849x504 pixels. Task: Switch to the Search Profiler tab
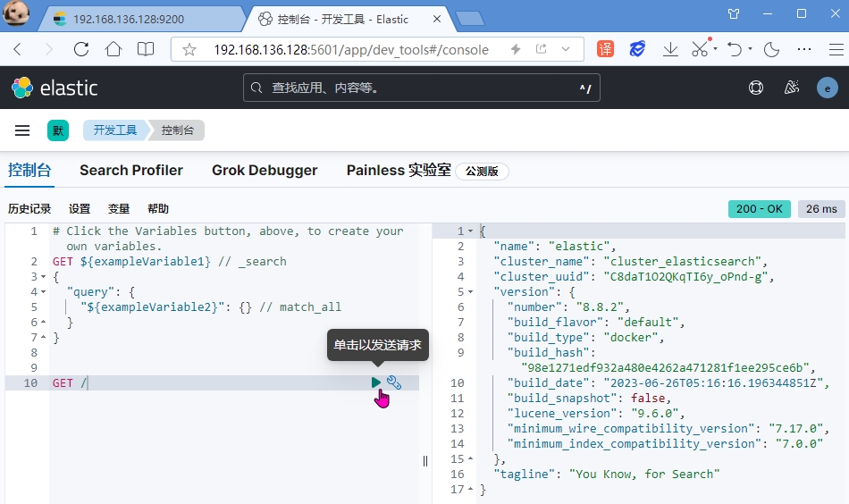coord(131,170)
